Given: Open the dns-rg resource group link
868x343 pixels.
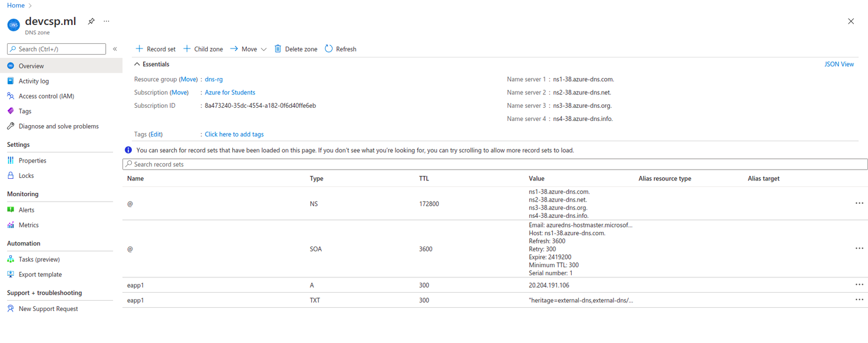Looking at the screenshot, I should point(214,79).
